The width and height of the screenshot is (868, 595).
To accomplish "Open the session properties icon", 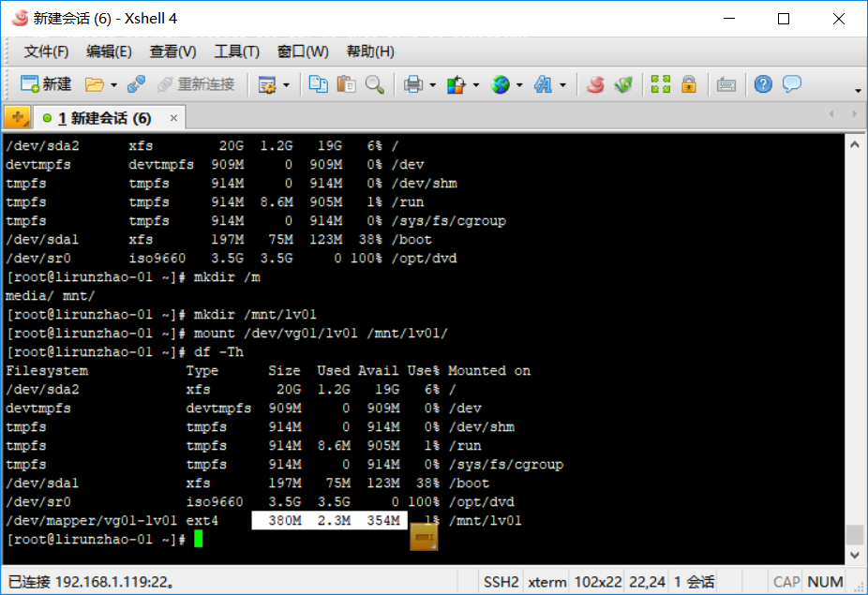I will coord(267,84).
